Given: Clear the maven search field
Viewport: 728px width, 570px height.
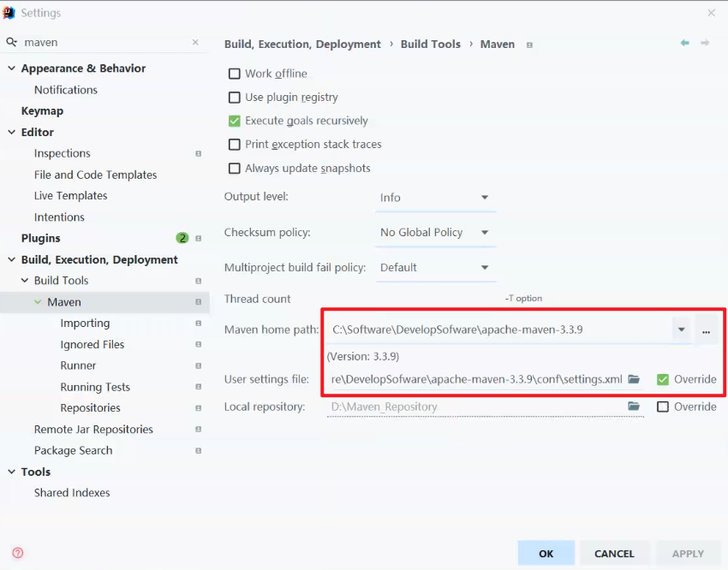Looking at the screenshot, I should click(x=195, y=42).
